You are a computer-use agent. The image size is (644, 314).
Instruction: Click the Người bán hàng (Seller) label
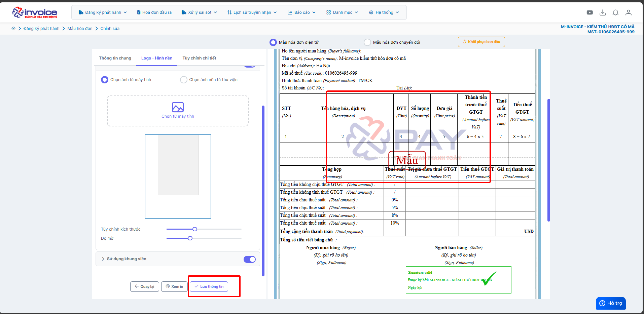458,248
